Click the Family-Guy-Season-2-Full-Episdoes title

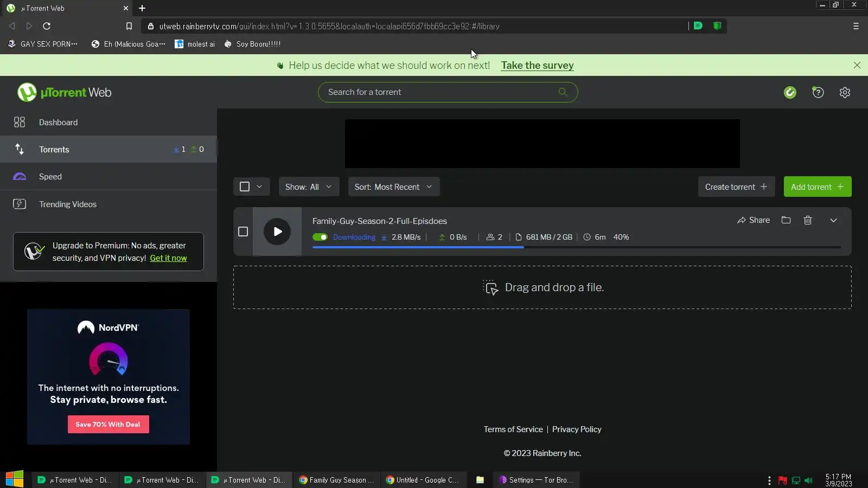click(x=380, y=221)
